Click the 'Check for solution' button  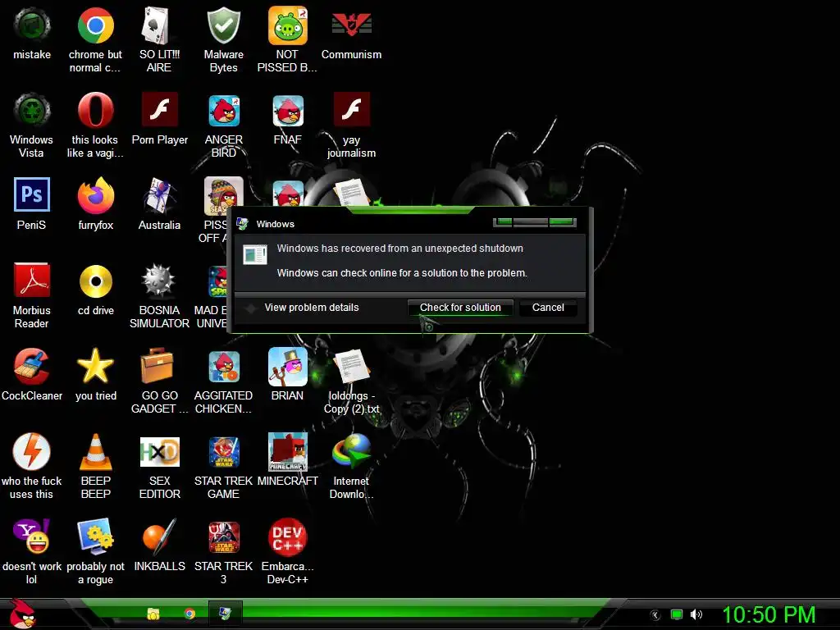pos(460,308)
